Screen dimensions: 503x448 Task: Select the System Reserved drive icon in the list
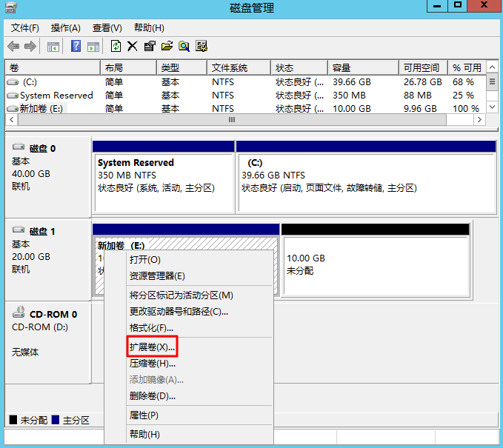13,96
